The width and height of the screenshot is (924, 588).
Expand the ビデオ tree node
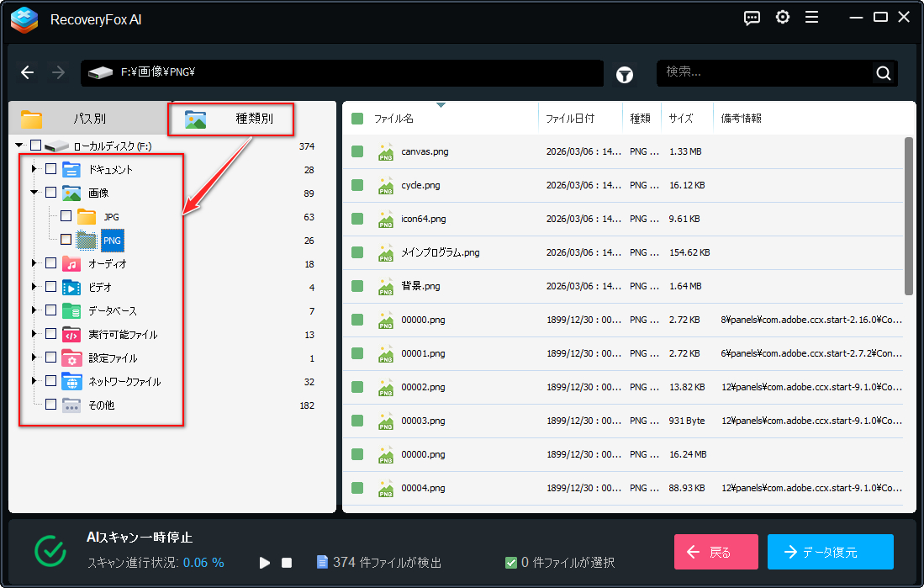pos(34,287)
